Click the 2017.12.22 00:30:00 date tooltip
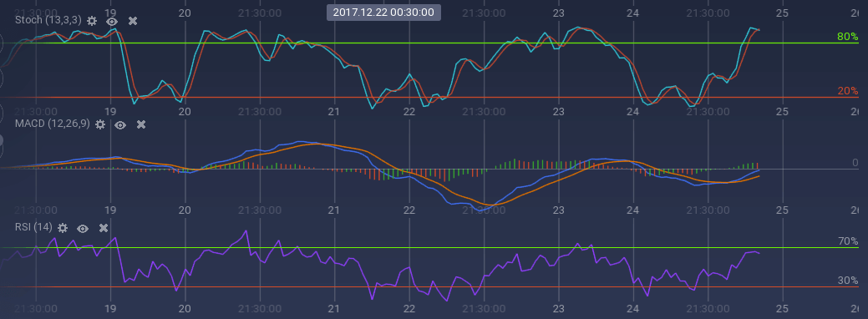868x319 pixels. coord(383,12)
